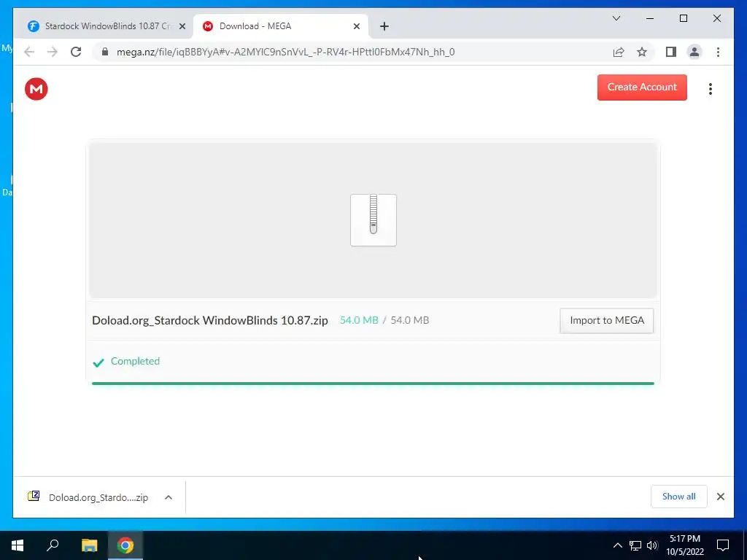Click Show all downloads button

pos(679,497)
